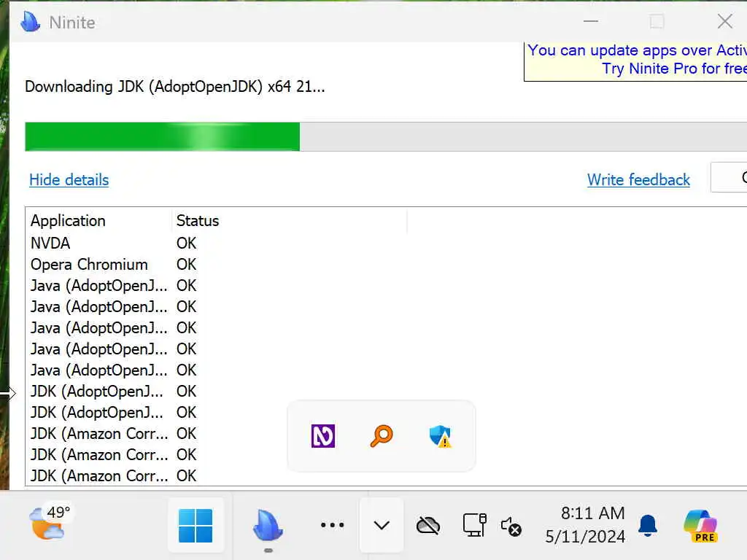Open the Windows Start menu
The height and width of the screenshot is (560, 747).
(196, 525)
